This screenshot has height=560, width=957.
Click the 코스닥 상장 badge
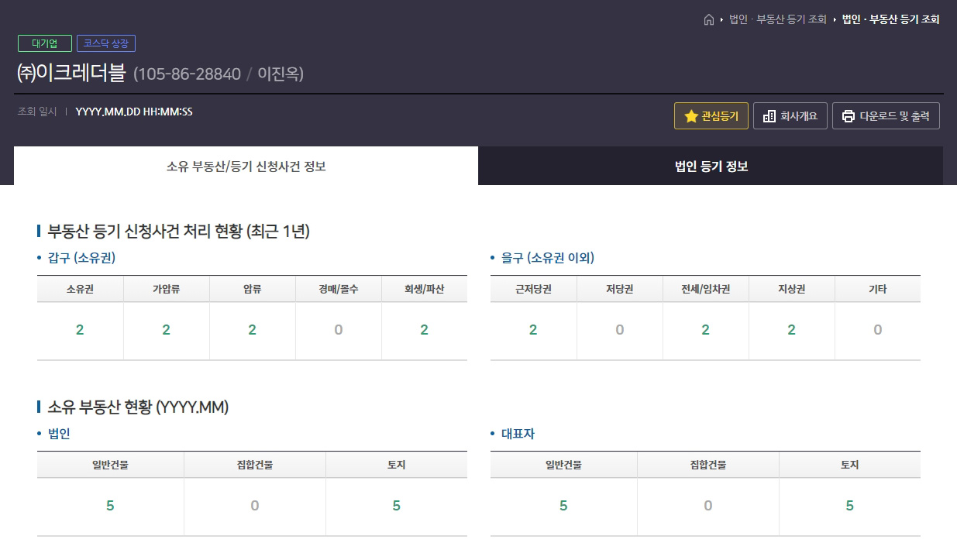point(105,43)
